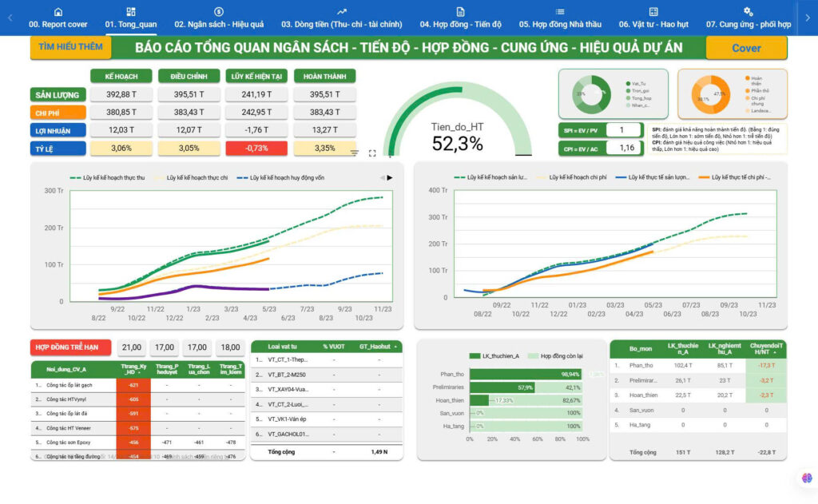The height and width of the screenshot is (504, 818).
Task: Sort by the Ttrang_Ky_HD column header
Action: (x=133, y=369)
